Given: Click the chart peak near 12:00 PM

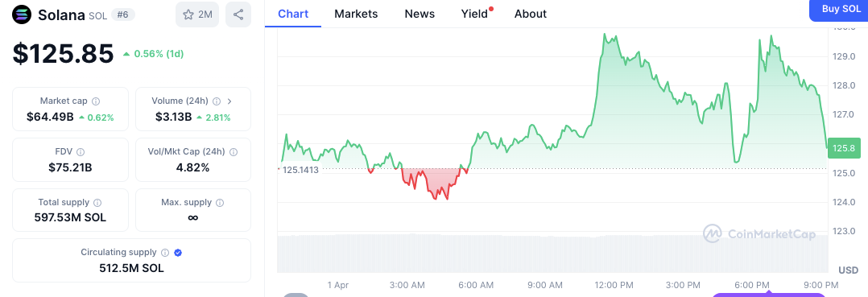Looking at the screenshot, I should (x=604, y=35).
